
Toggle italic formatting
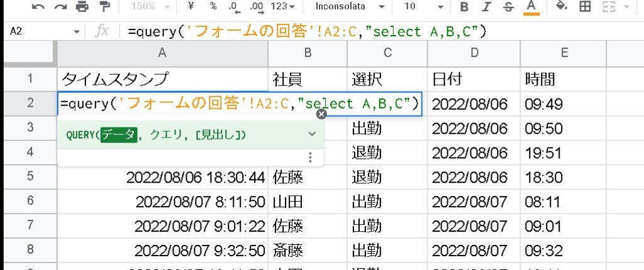pos(487,7)
